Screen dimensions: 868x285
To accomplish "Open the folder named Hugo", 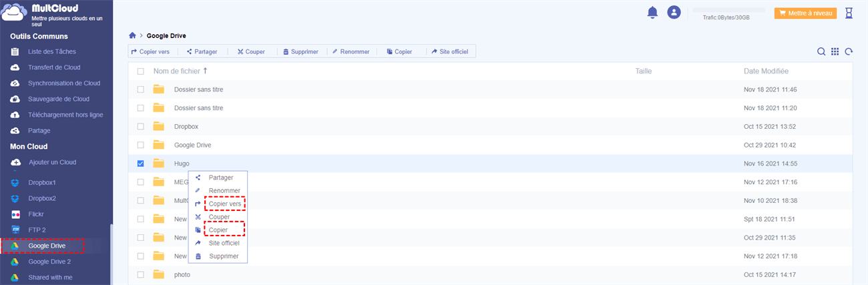I will (x=182, y=164).
